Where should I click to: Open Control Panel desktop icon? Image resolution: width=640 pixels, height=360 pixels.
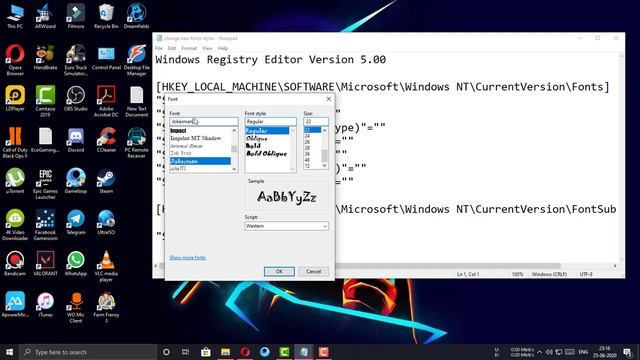(106, 57)
